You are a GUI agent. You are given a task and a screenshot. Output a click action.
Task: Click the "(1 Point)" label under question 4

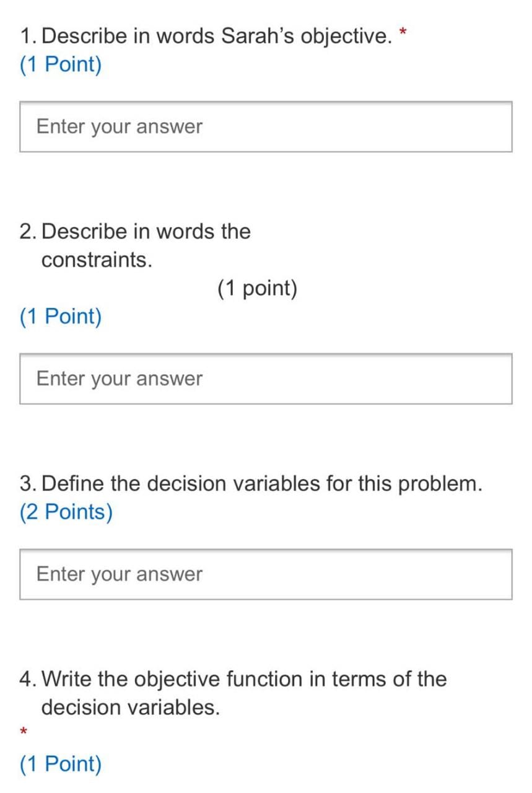[x=61, y=764]
